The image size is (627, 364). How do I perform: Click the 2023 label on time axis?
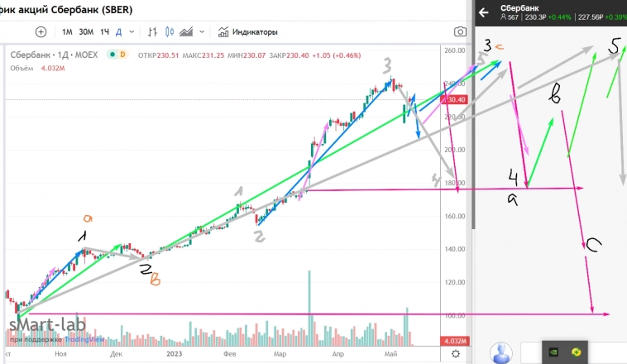pyautogui.click(x=175, y=354)
